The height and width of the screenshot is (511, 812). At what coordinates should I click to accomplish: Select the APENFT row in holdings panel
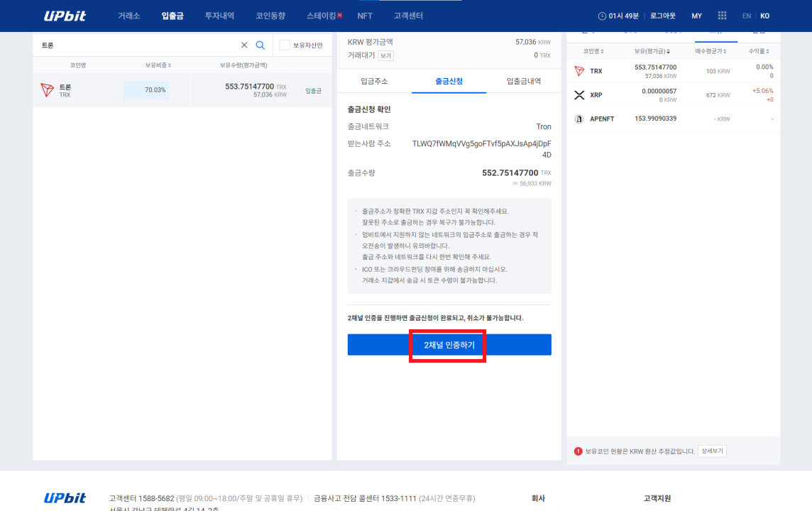click(x=673, y=119)
